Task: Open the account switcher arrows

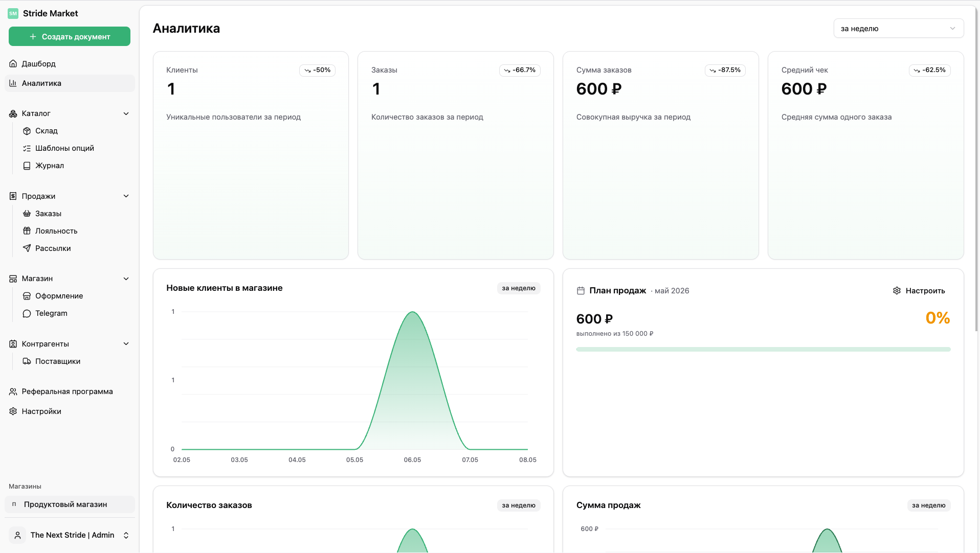Action: click(126, 535)
